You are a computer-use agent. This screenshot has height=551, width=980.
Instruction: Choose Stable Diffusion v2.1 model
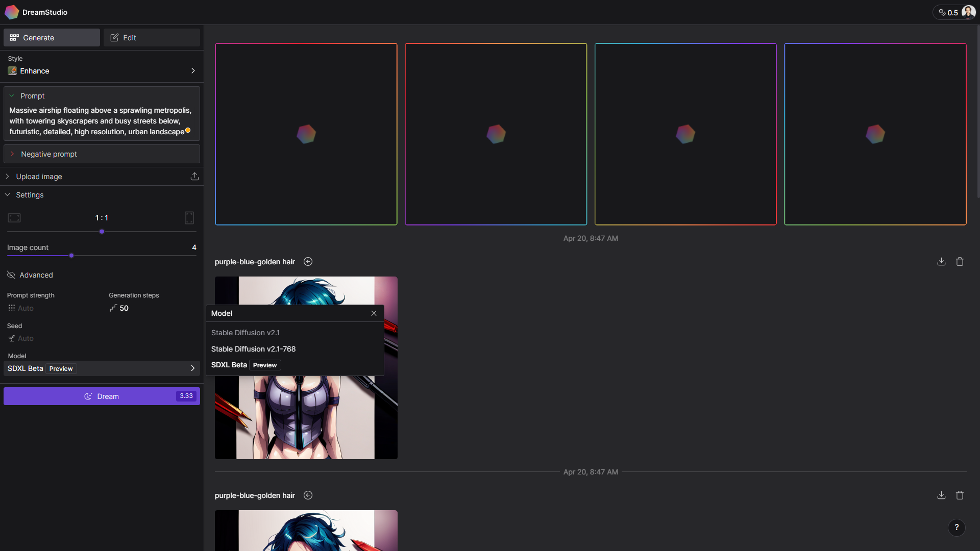click(246, 333)
